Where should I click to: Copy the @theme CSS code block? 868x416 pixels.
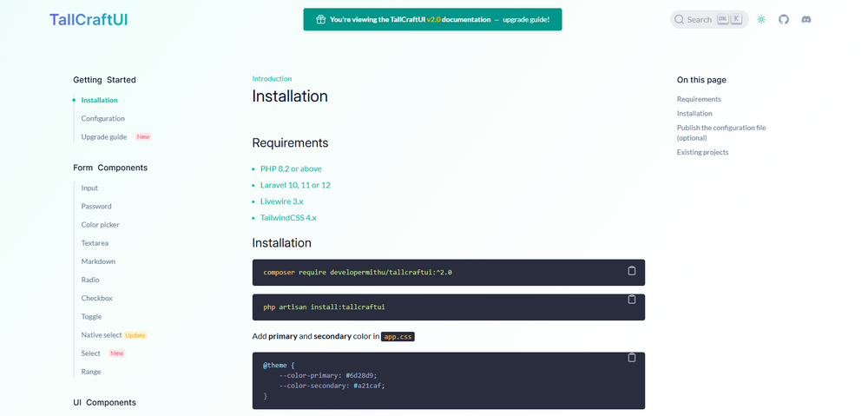[x=632, y=358]
